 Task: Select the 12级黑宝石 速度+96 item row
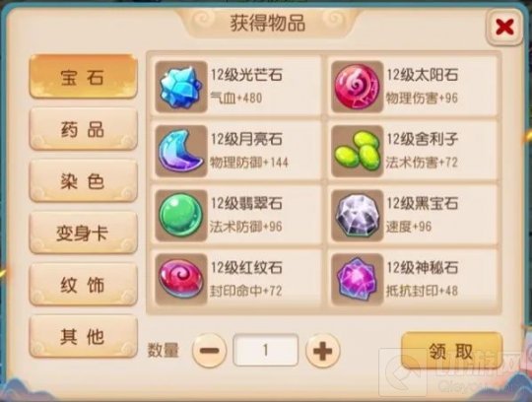click(413, 216)
